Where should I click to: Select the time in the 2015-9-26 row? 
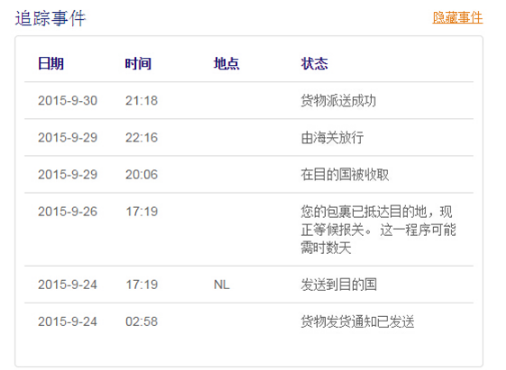(141, 212)
